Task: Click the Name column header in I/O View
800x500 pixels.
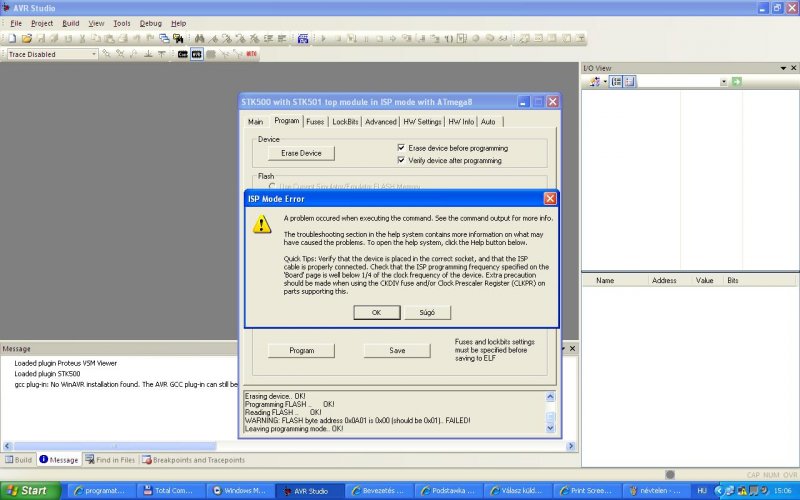Action: pos(615,280)
